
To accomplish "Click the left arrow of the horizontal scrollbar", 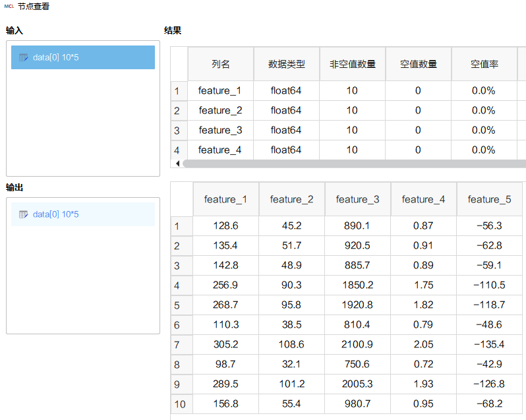I will pyautogui.click(x=178, y=164).
